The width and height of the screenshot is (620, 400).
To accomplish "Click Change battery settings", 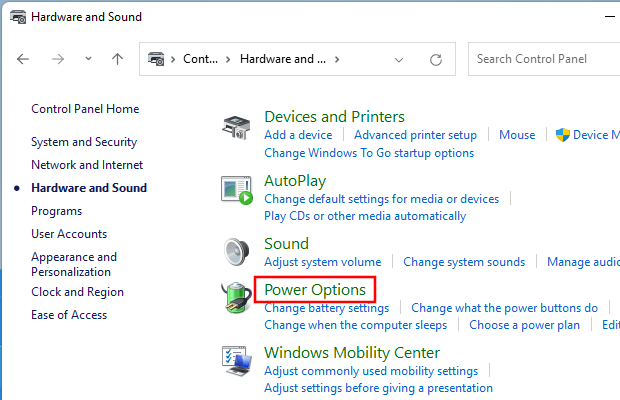I will click(326, 308).
